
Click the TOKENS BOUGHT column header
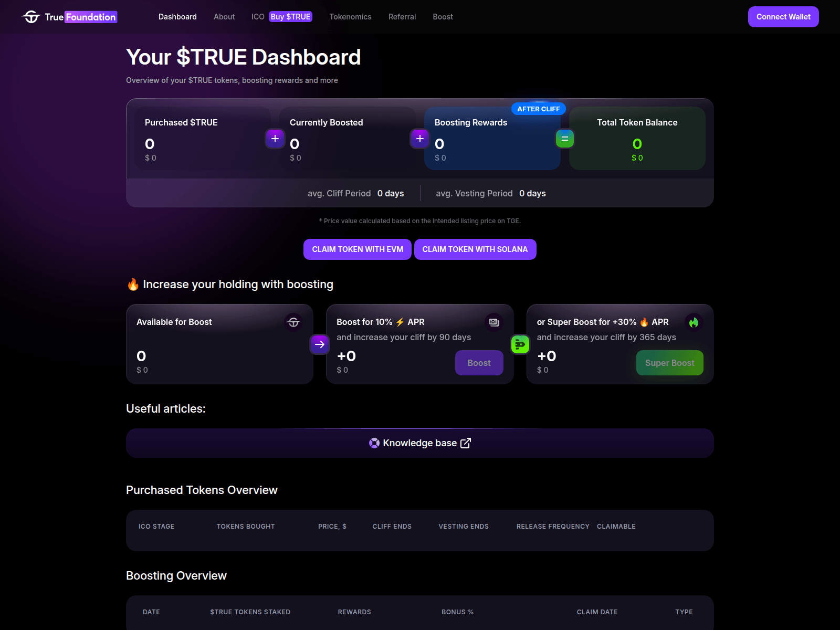click(x=246, y=527)
